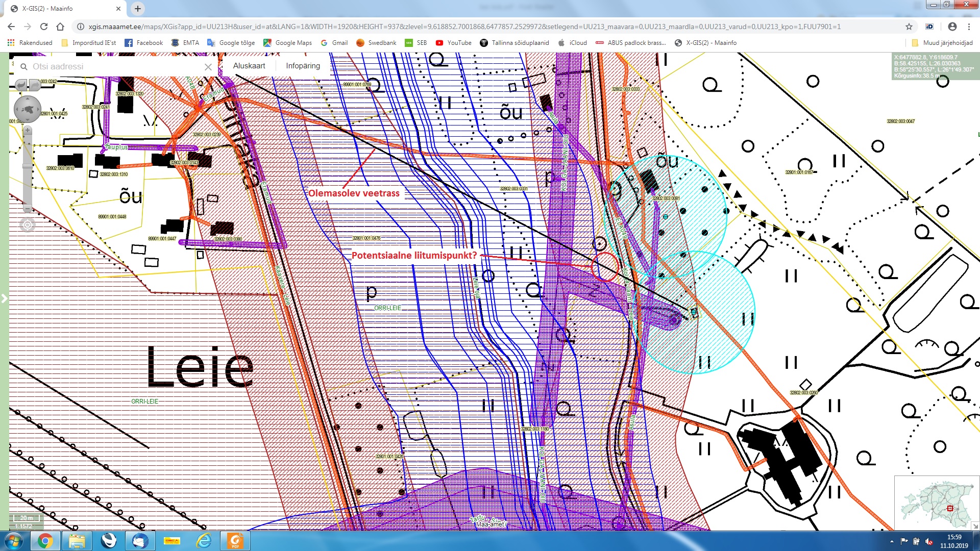
Task: Click the locate-me target icon
Action: [28, 225]
